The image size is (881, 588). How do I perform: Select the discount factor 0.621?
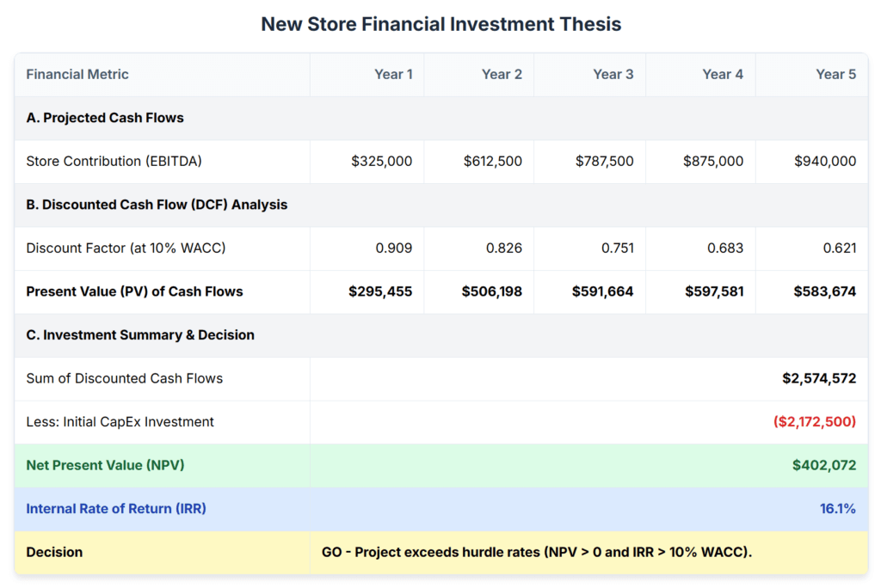(x=840, y=248)
